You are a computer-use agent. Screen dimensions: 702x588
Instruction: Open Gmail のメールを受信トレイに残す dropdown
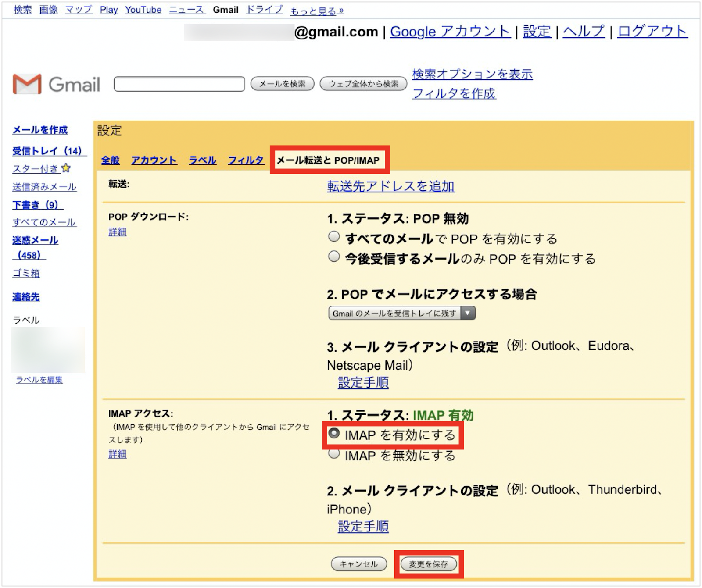[402, 313]
